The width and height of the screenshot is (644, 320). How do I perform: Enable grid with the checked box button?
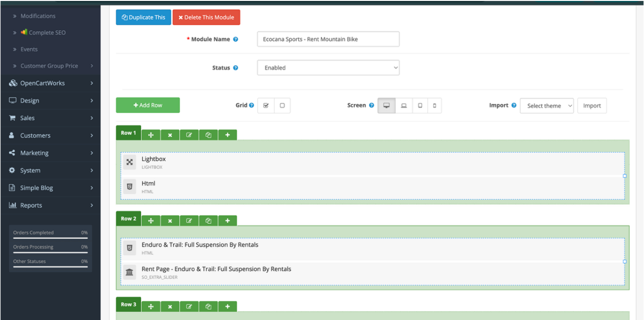pyautogui.click(x=266, y=106)
